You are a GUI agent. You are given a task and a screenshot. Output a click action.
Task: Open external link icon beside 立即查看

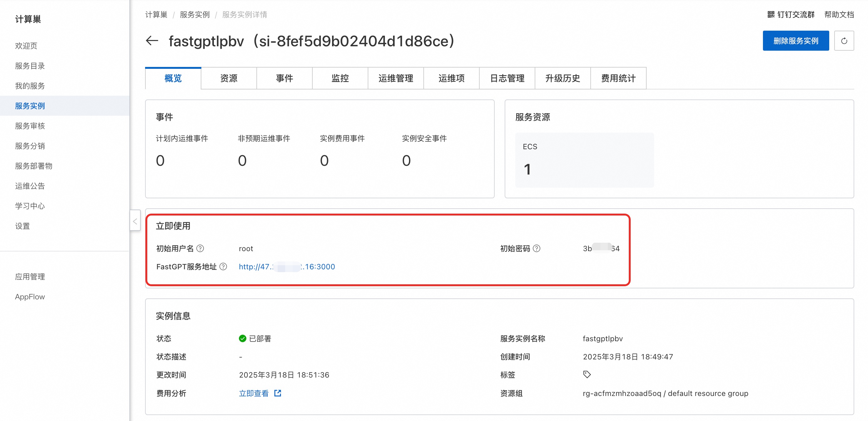coord(278,393)
